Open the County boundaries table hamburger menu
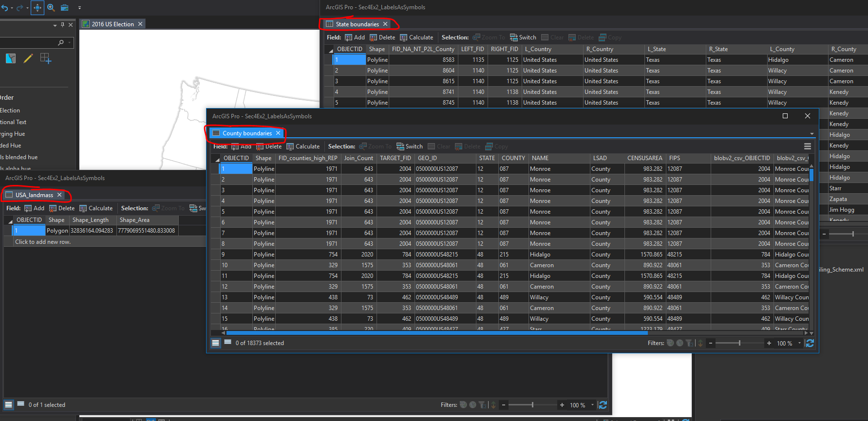 click(x=808, y=146)
